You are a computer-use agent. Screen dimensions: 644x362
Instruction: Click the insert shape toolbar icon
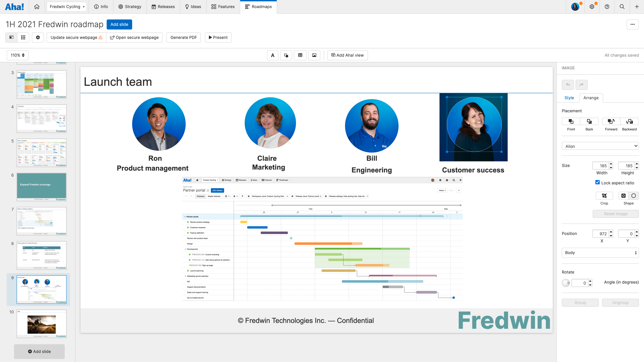286,55
